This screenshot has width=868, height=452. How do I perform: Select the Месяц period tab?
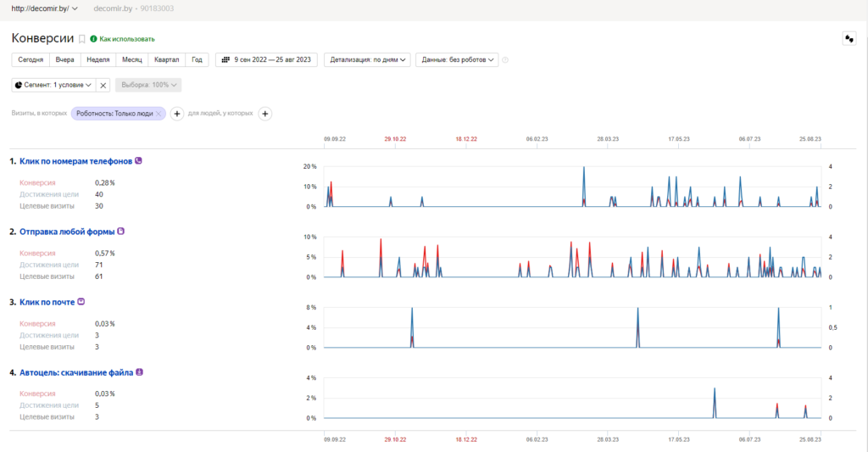[131, 60]
